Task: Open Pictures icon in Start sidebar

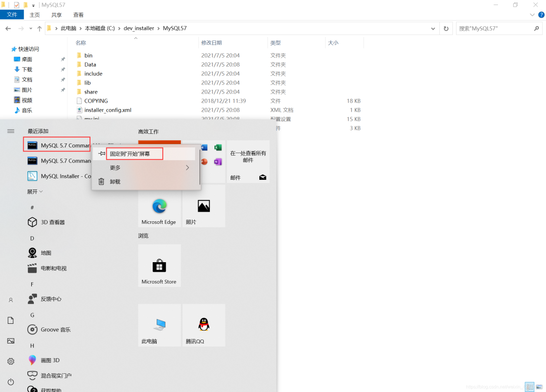Action: pos(11,341)
